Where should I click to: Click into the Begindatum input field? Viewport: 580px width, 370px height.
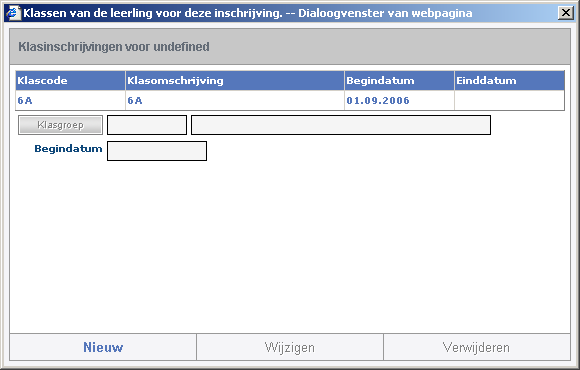[x=157, y=151]
